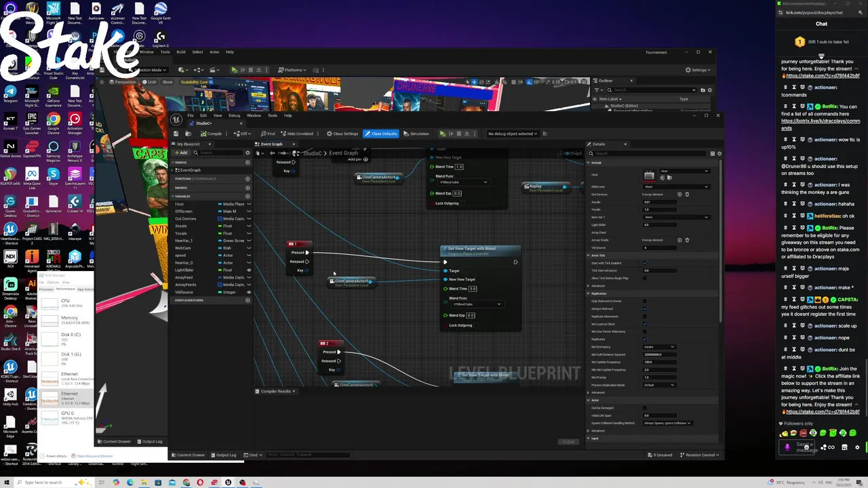Select the Details panel tab

pyautogui.click(x=599, y=144)
